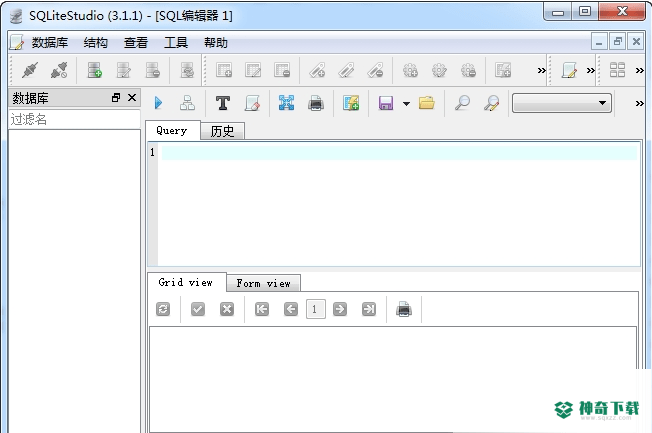Expand the overflow chevron beside new SQL editor icon
This screenshot has height=433, width=652.
590,70
